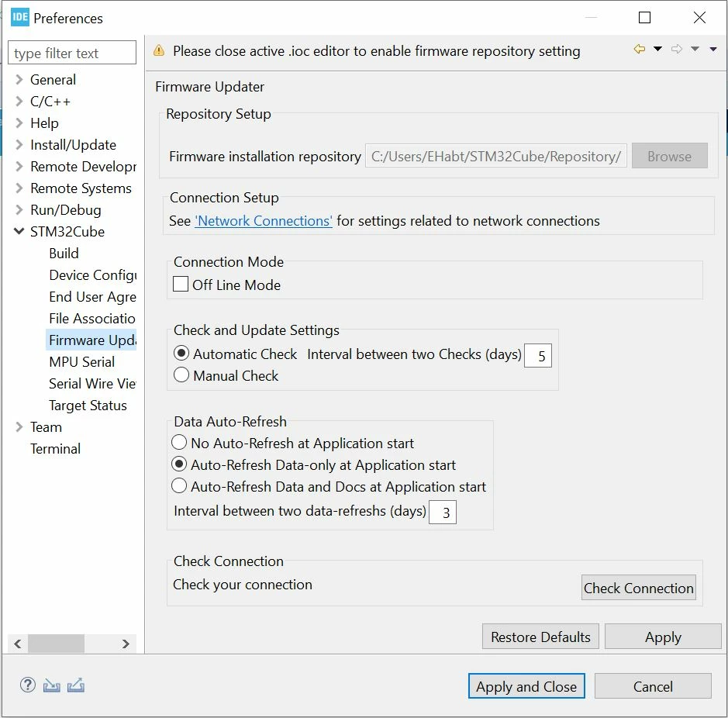
Task: Click the type filter text field
Action: coord(72,53)
